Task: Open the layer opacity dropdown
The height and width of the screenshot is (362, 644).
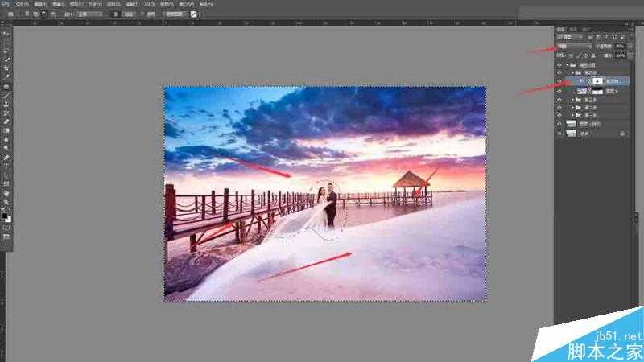Action: click(620, 47)
